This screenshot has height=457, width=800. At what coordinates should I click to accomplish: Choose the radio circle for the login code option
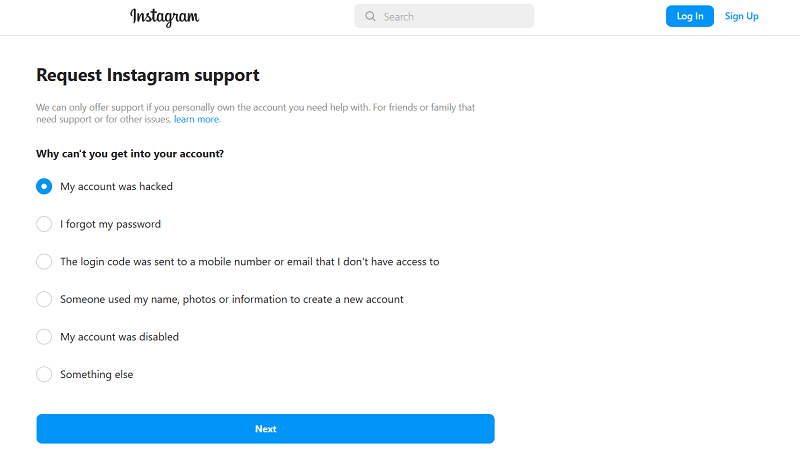(x=44, y=262)
